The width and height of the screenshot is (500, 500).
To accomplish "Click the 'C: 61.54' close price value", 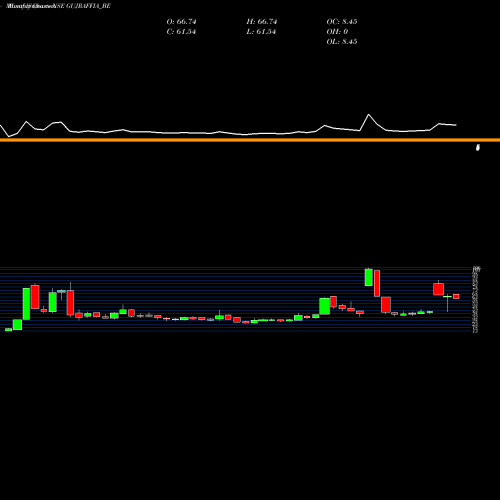I will 181,32.
